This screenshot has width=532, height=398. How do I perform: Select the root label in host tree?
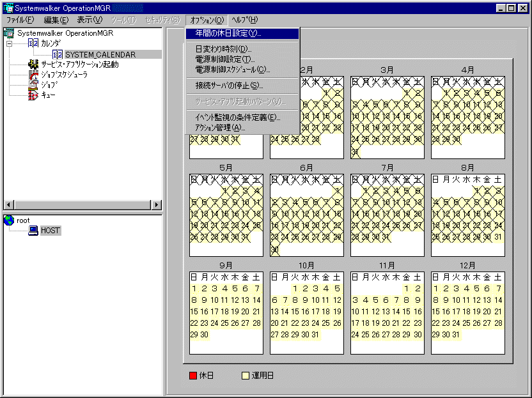(x=23, y=220)
